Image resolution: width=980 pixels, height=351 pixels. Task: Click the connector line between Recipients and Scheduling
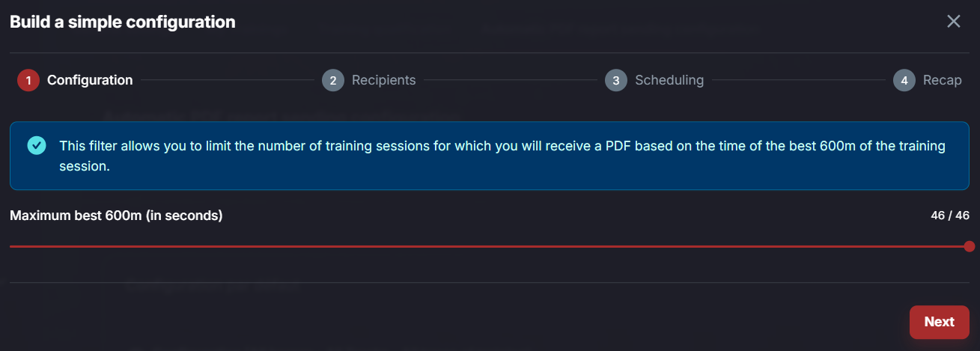tap(511, 80)
